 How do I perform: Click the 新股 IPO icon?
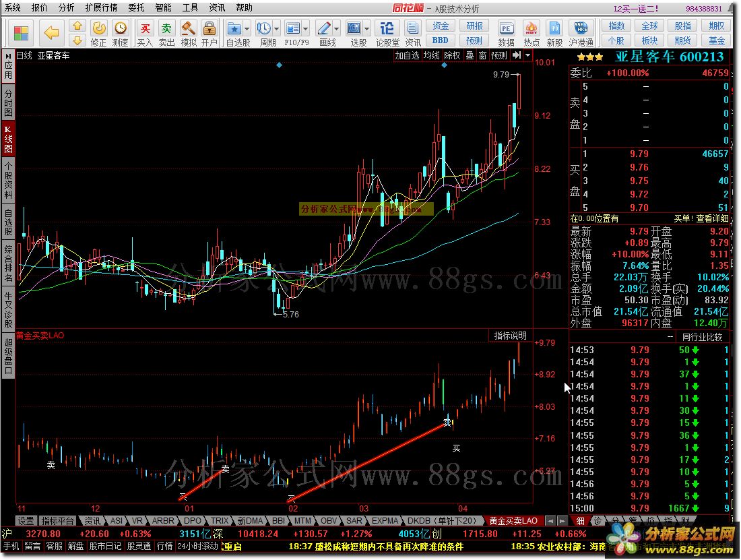point(554,28)
